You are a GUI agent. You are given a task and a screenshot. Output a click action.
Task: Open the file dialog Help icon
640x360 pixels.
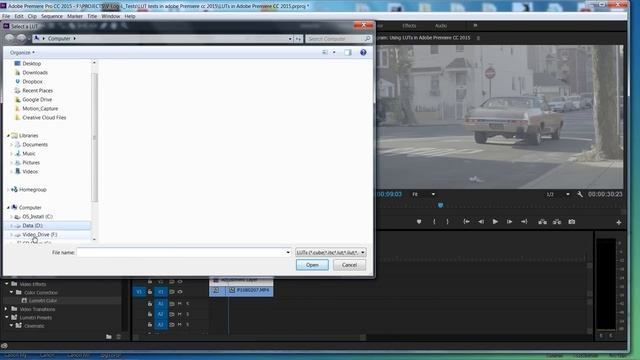(363, 52)
